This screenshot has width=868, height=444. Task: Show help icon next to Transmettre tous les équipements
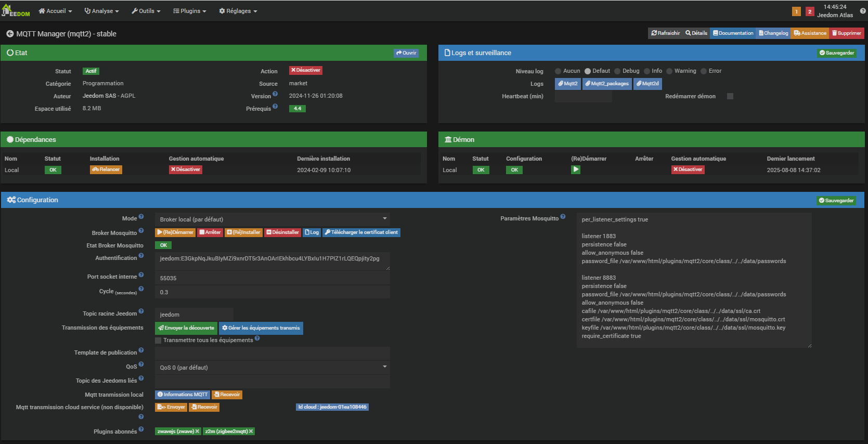257,338
